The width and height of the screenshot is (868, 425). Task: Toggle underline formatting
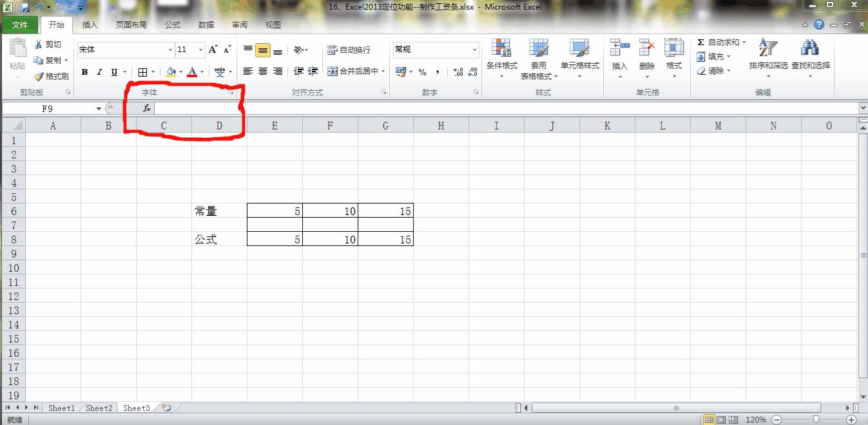(x=114, y=72)
